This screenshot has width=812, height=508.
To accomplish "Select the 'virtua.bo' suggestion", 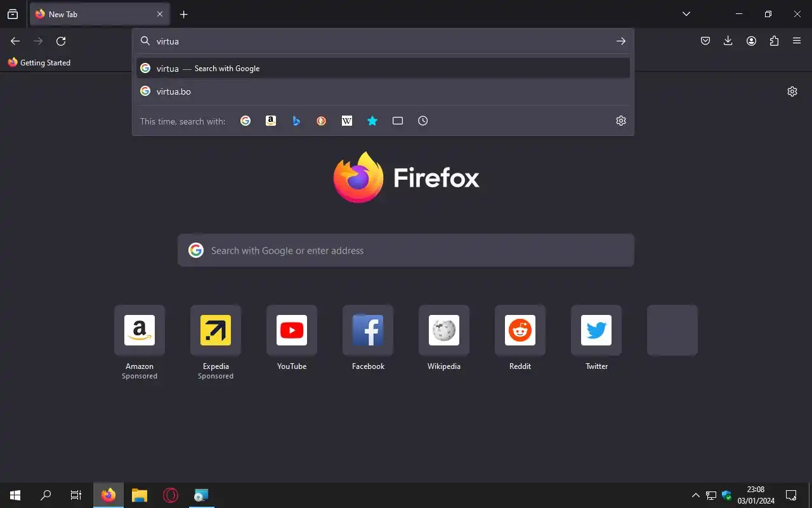I will coord(383,91).
